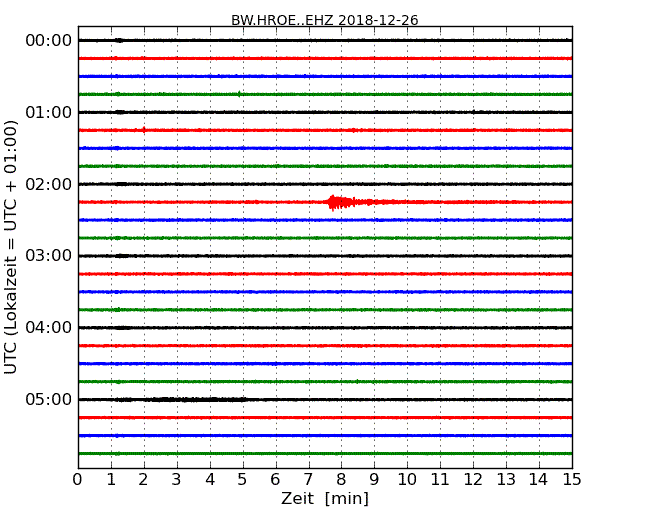The height and width of the screenshot is (520, 650).
Task: Click the 03:00 time label
Action: (49, 255)
